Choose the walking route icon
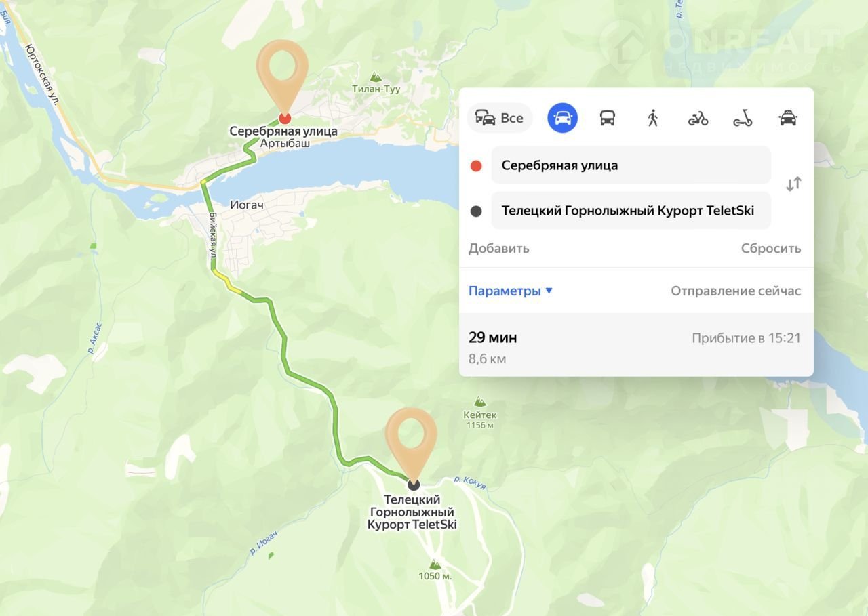The width and height of the screenshot is (868, 616). point(652,118)
